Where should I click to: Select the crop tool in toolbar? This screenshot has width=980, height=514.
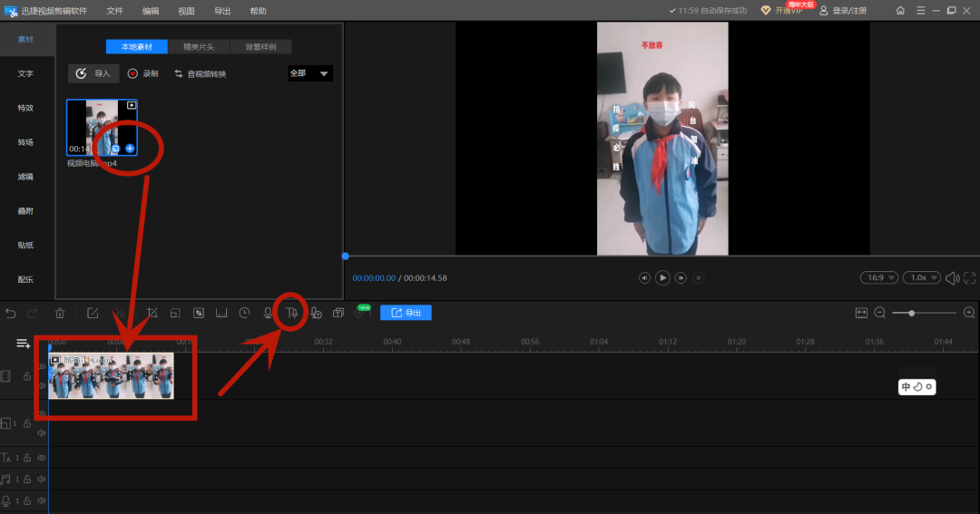pyautogui.click(x=152, y=313)
